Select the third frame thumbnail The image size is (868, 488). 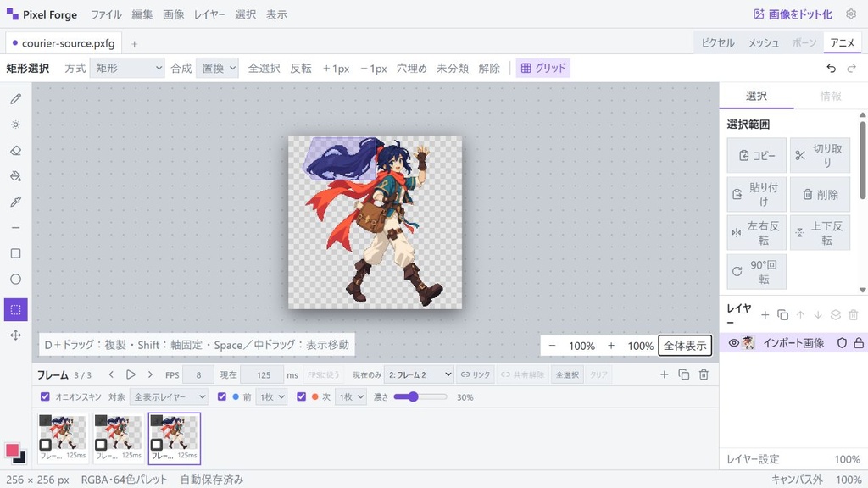tap(175, 438)
